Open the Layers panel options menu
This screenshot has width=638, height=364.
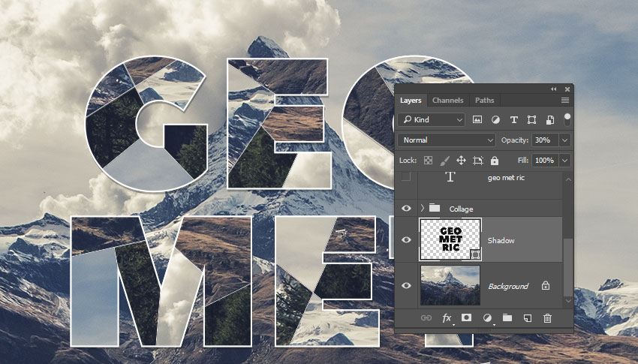pyautogui.click(x=564, y=101)
